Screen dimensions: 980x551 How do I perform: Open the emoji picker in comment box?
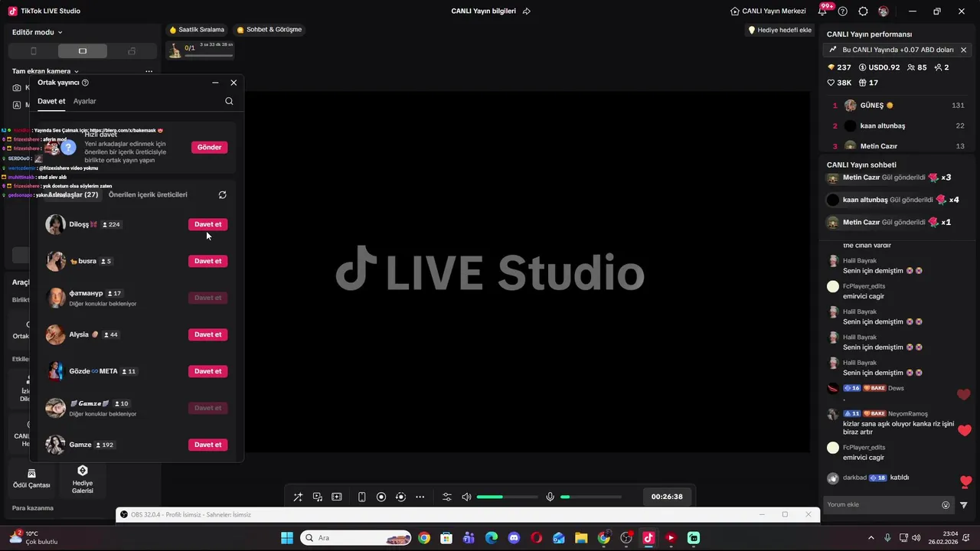click(946, 505)
